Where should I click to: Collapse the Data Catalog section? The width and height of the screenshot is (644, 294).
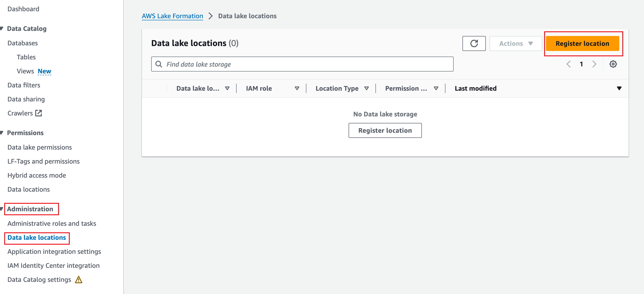click(1, 29)
